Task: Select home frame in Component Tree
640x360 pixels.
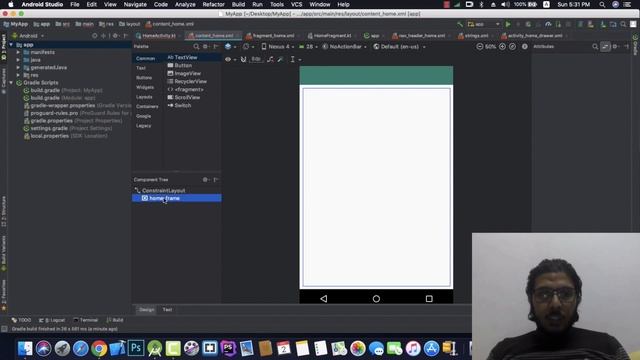Action: pyautogui.click(x=177, y=198)
